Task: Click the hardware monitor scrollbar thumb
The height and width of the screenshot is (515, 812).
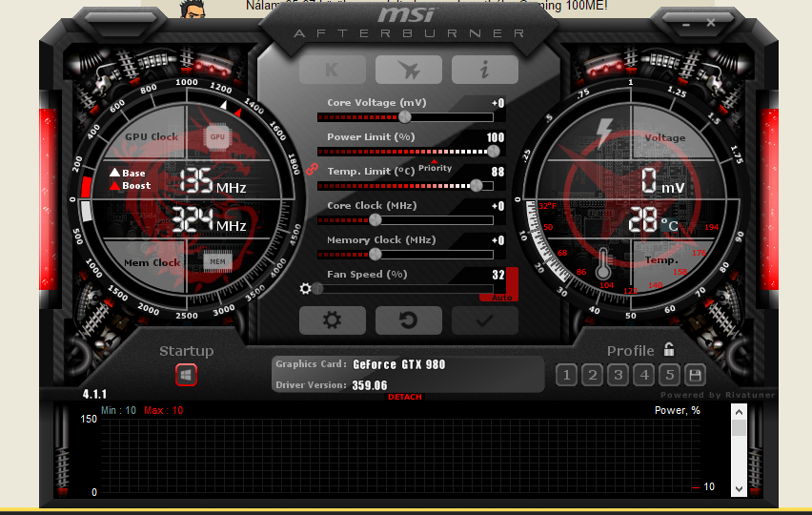Action: 739,428
